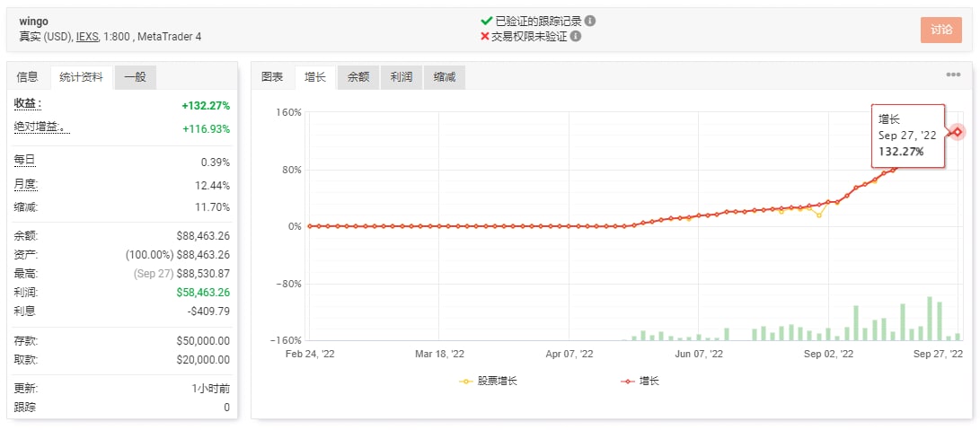
Task: Click the Apr 07, '22 axis label
Action: click(569, 354)
